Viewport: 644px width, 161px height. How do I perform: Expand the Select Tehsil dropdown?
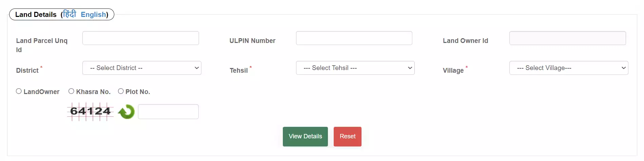click(355, 68)
